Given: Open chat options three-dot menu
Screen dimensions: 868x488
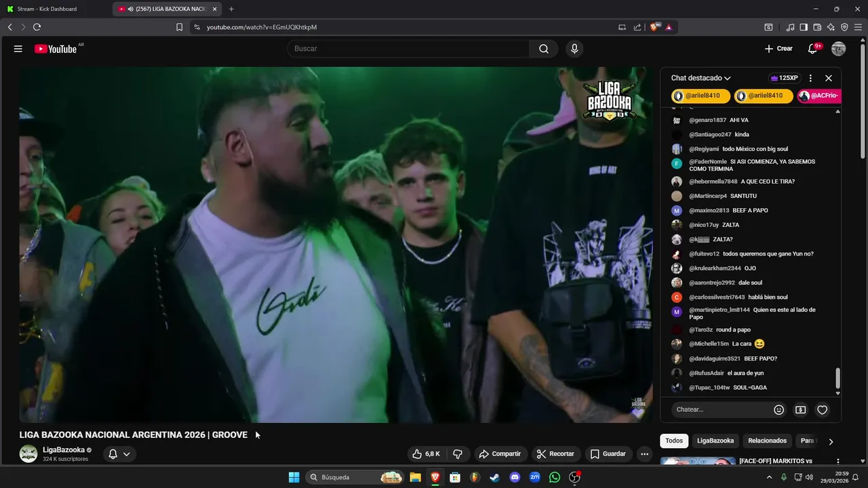Looking at the screenshot, I should click(x=810, y=78).
